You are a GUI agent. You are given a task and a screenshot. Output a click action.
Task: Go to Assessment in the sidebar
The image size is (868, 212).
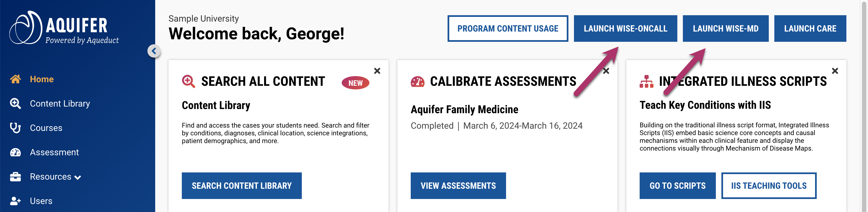click(54, 152)
